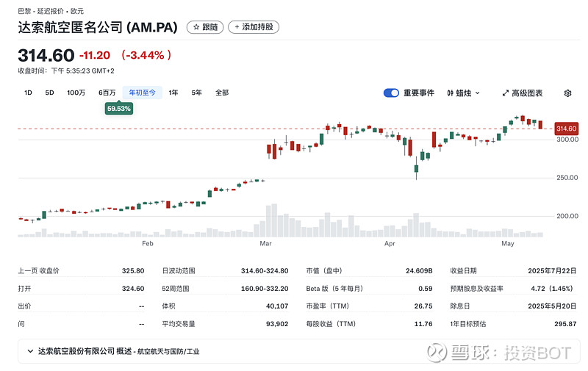The image size is (588, 371).
Task: Add to holdings with the 添加持股 button
Action: coord(254,27)
